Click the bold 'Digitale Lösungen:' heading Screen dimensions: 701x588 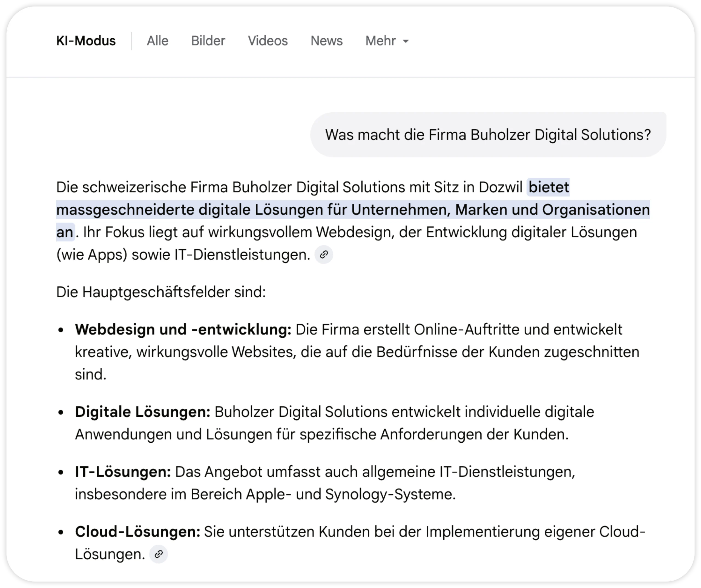pos(143,412)
